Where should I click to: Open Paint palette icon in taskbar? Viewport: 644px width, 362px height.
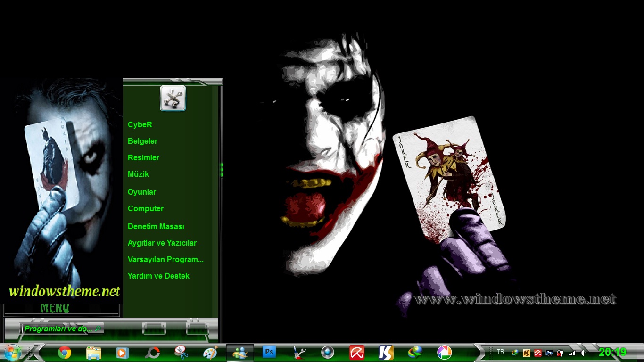pyautogui.click(x=210, y=353)
